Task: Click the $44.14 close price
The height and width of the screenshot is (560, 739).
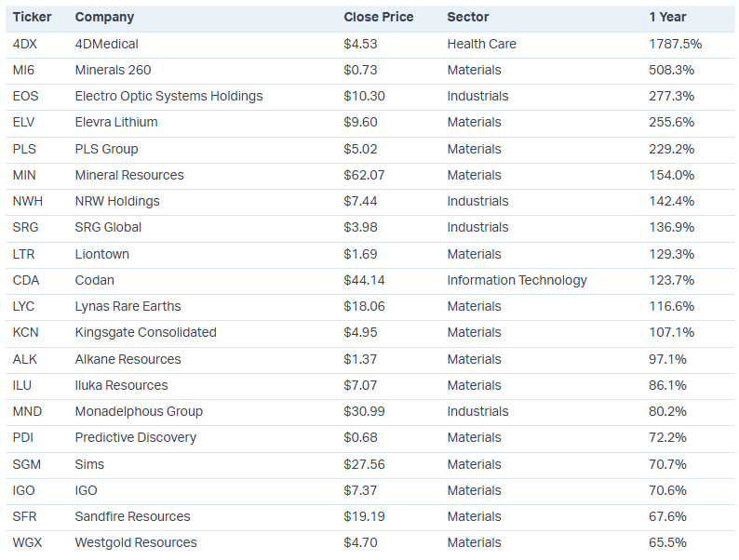Action: (x=364, y=280)
